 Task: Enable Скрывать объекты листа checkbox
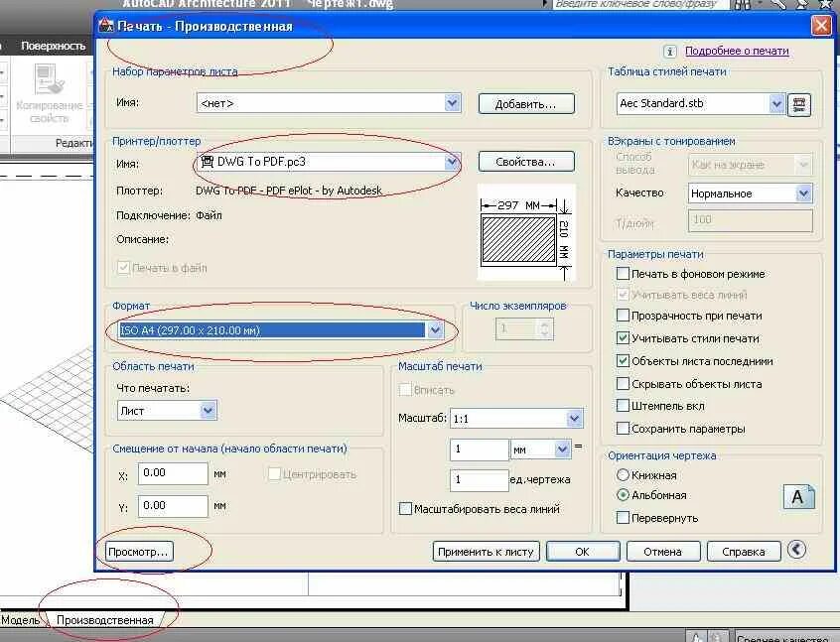tap(623, 384)
